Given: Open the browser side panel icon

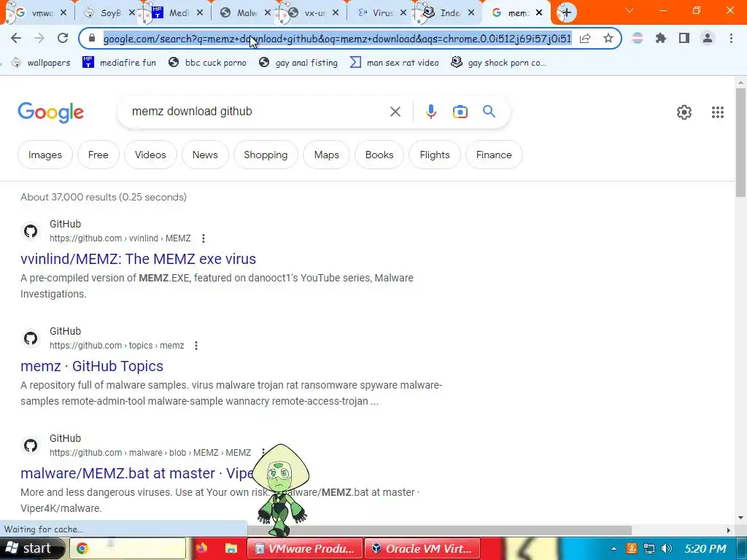Looking at the screenshot, I should click(684, 38).
